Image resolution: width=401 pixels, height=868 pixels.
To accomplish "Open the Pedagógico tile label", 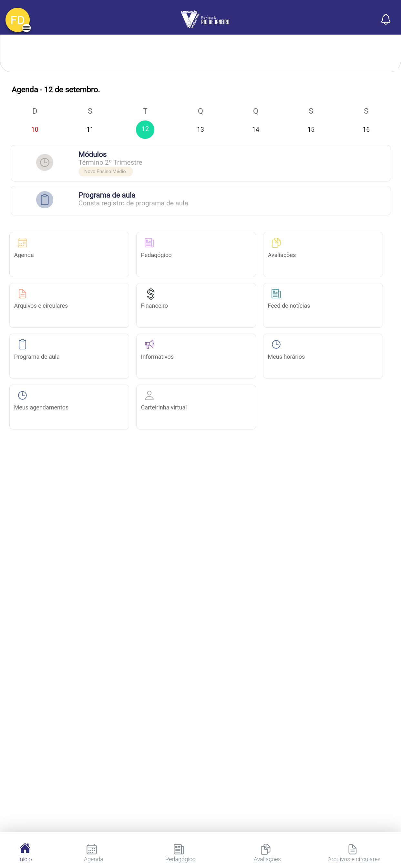I will (x=156, y=255).
